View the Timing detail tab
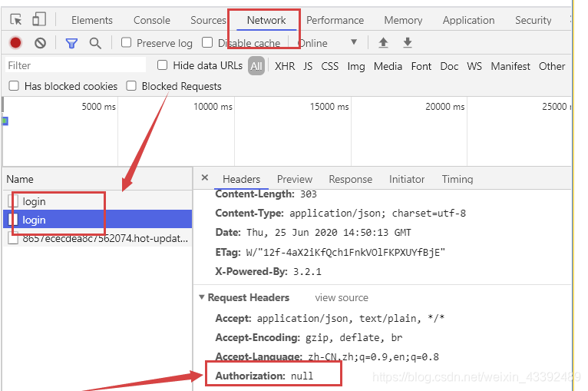588x391 pixels. pos(458,179)
